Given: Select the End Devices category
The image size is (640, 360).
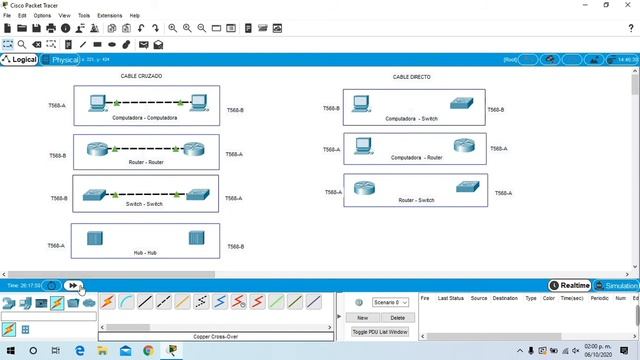Looking at the screenshot, I should pos(25,303).
